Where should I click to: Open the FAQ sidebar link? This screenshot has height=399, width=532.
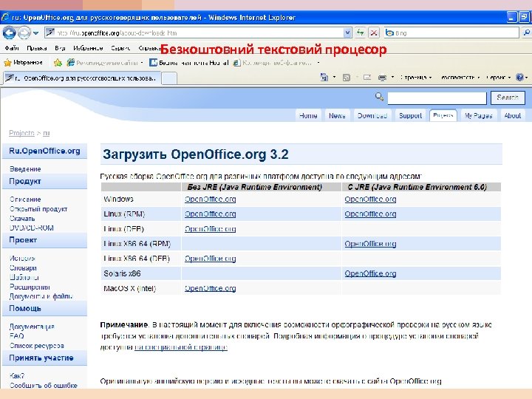[x=16, y=336]
